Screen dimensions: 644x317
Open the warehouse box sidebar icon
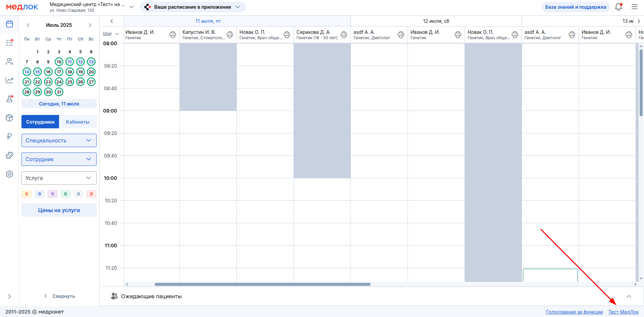pos(9,118)
